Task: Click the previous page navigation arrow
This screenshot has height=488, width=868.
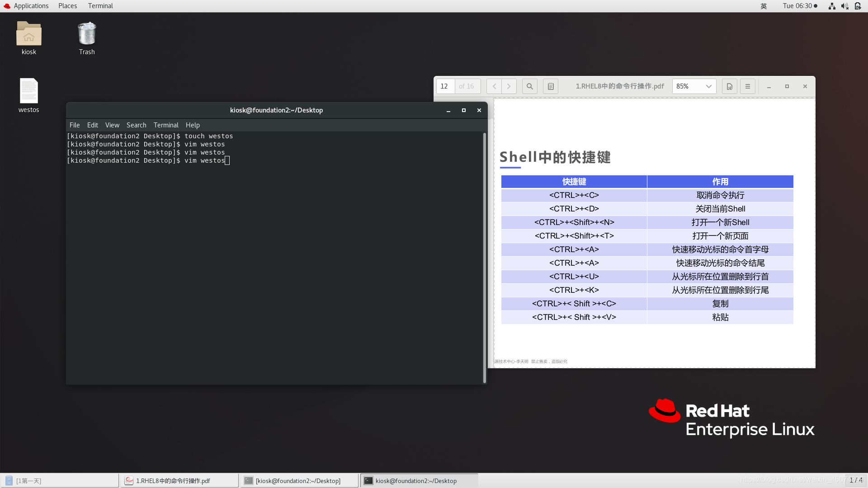Action: [x=494, y=86]
